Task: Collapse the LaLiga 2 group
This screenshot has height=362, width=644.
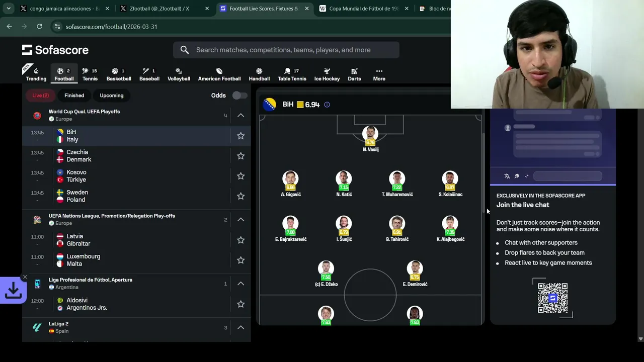Action: pos(241,327)
